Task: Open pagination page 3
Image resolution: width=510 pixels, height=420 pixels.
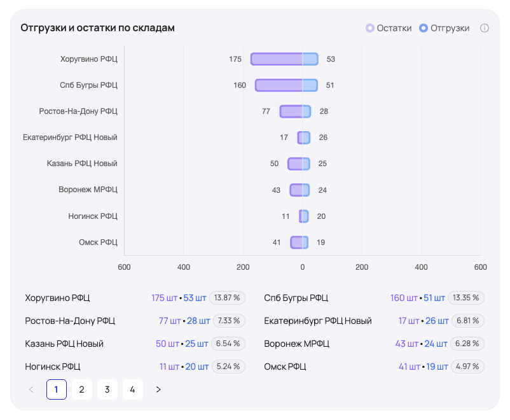Action: point(107,389)
